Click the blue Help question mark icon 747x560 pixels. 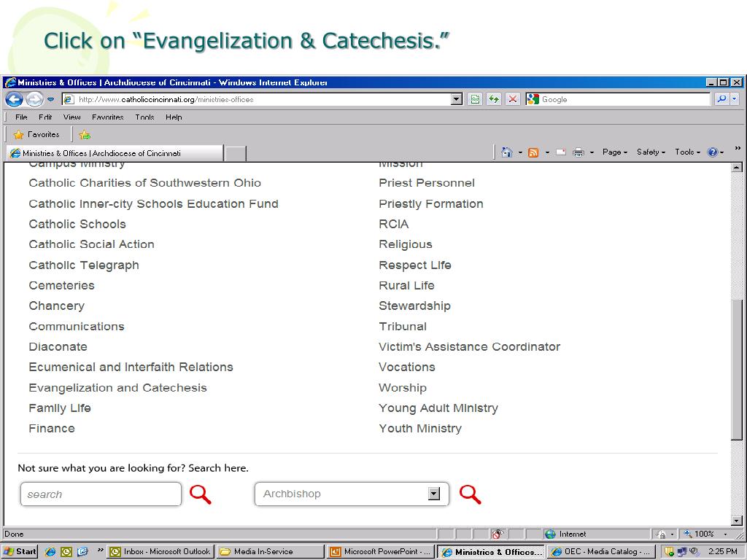(713, 152)
